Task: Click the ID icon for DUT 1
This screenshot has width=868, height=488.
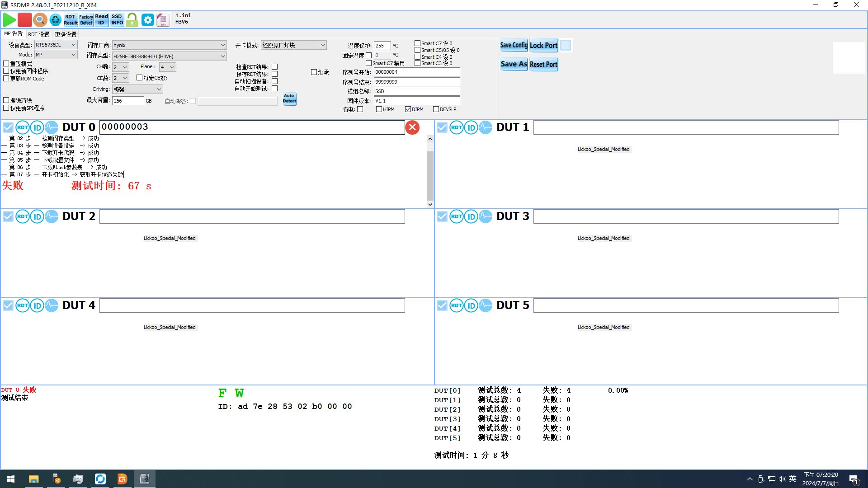Action: pyautogui.click(x=471, y=128)
